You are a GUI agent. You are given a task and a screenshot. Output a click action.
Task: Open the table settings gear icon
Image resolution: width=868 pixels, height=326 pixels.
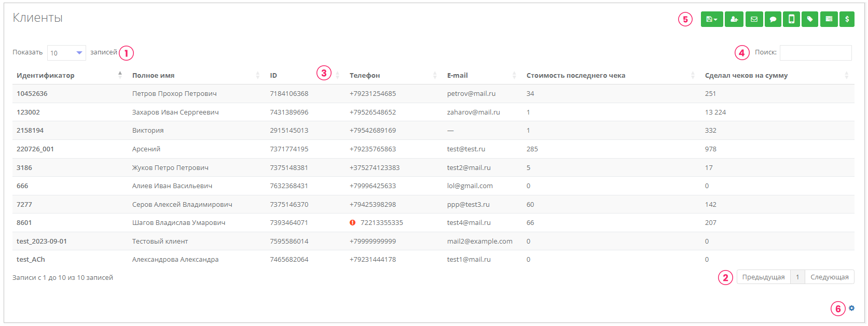851,308
